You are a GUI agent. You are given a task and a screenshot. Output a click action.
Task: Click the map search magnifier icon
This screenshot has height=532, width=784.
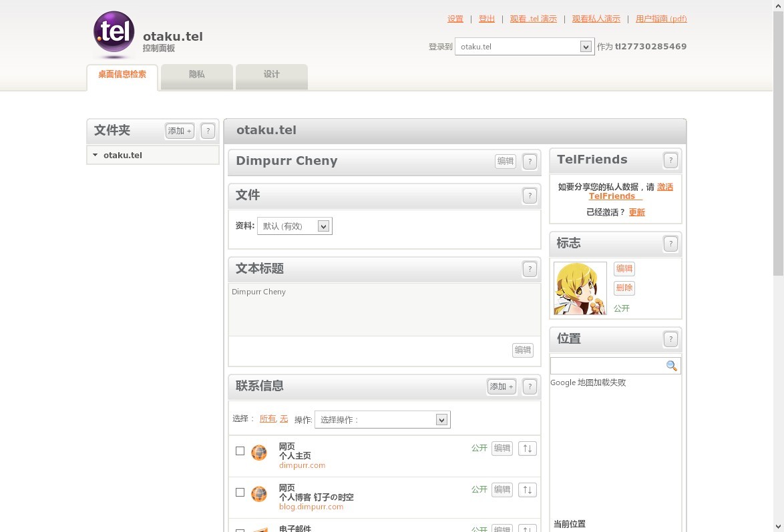(x=672, y=366)
